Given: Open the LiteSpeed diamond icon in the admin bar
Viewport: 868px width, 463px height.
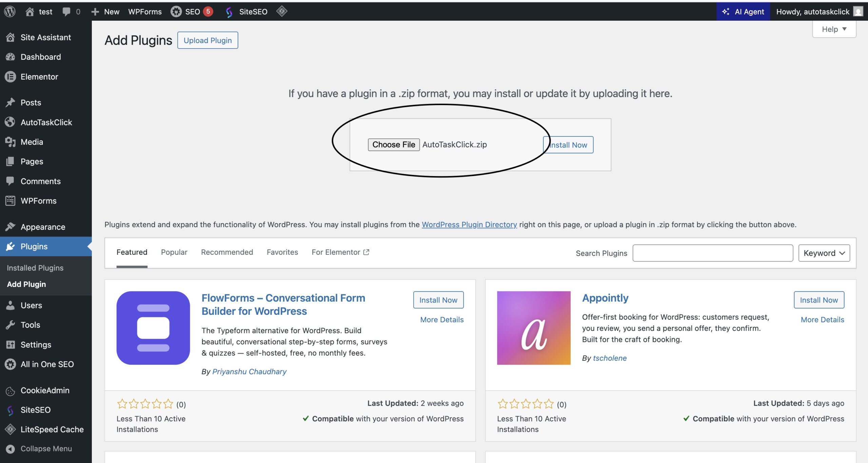Looking at the screenshot, I should pyautogui.click(x=282, y=11).
